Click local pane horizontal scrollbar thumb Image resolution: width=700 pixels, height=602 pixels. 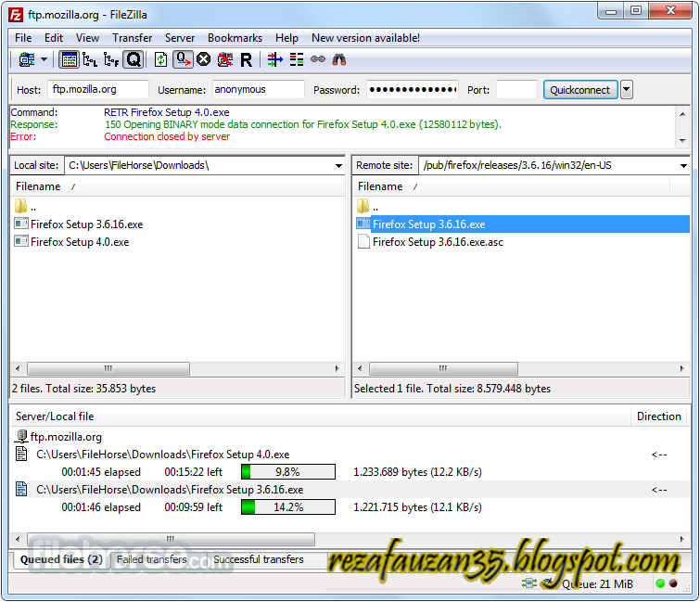click(x=108, y=369)
